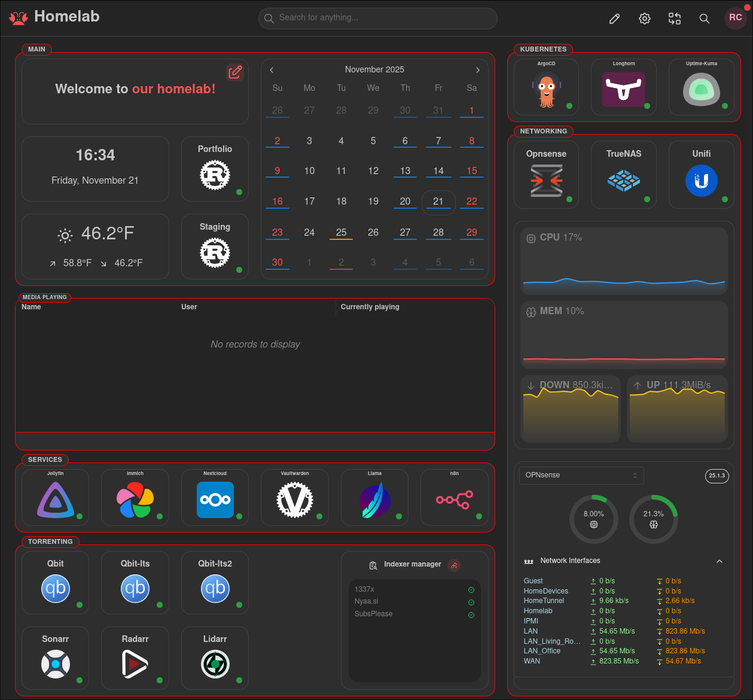Collapse the Network Interfaces section
The width and height of the screenshot is (753, 700).
click(719, 561)
